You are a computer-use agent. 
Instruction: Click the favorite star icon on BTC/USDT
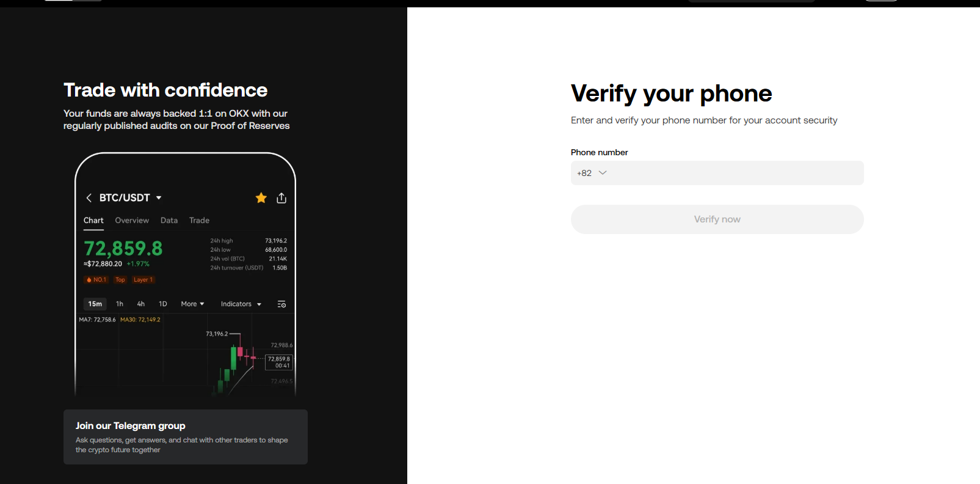coord(261,198)
